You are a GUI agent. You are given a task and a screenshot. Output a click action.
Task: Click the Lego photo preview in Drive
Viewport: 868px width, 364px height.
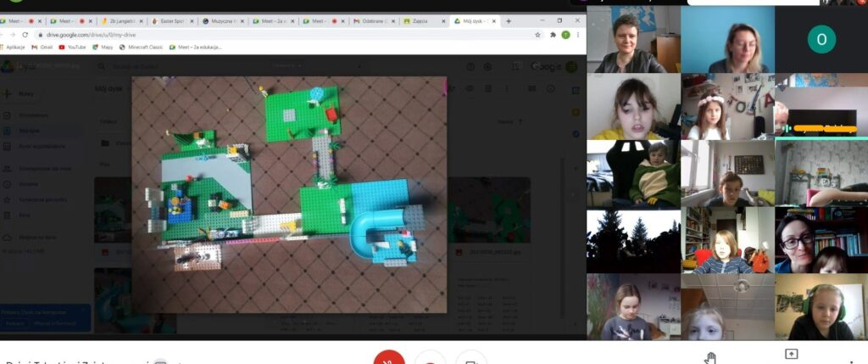point(289,194)
